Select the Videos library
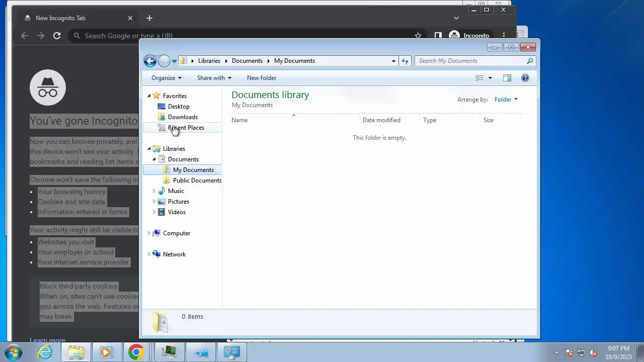 click(x=177, y=212)
